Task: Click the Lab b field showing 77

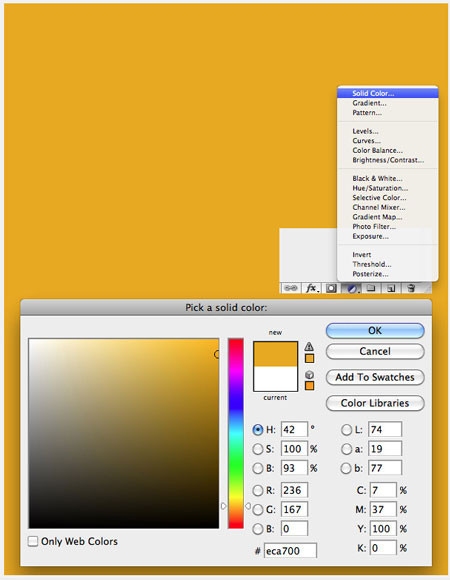Action: point(385,468)
